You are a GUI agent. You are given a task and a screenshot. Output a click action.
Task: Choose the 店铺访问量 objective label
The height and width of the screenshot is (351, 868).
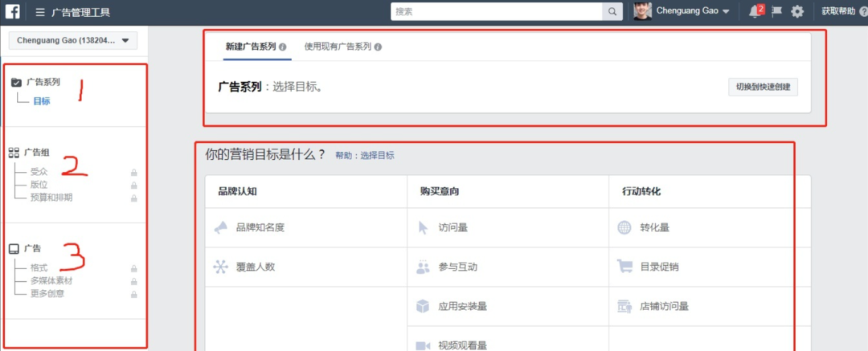(x=665, y=306)
